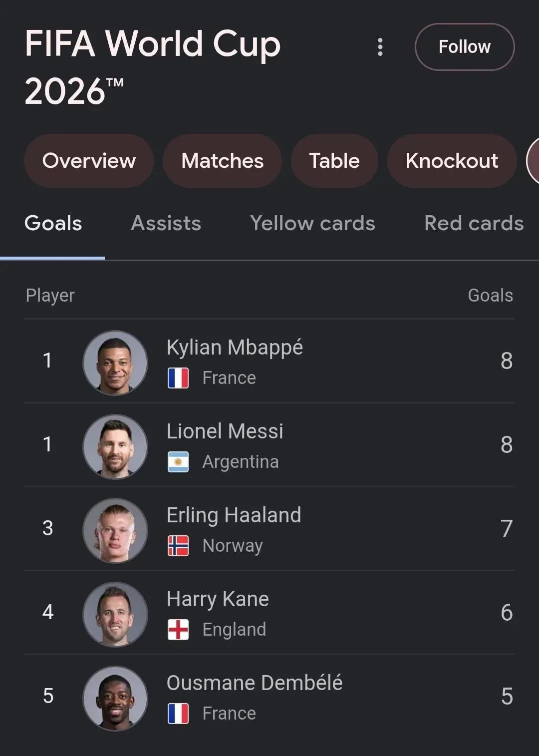Open Ousmane Dembélé player name link

[255, 683]
